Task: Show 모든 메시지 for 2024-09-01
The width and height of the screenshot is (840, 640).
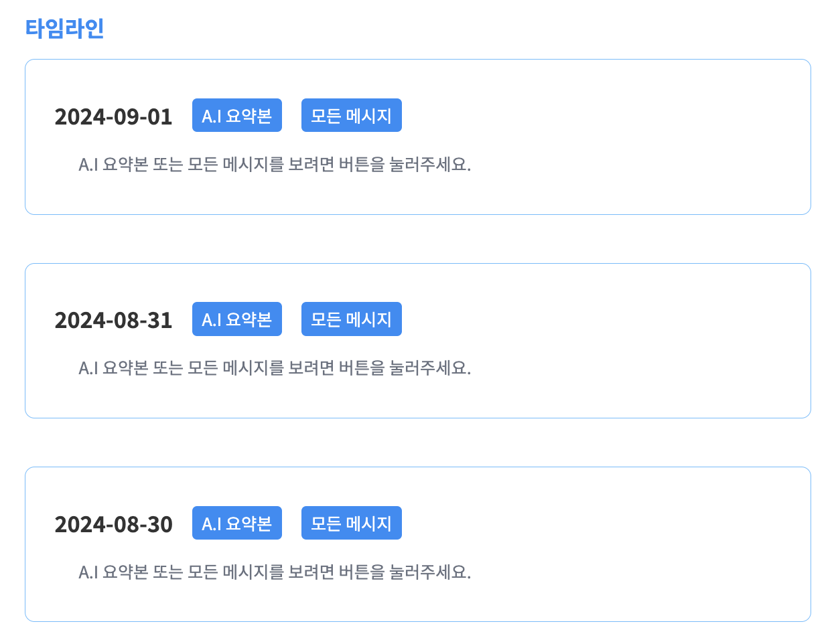Action: coord(351,116)
